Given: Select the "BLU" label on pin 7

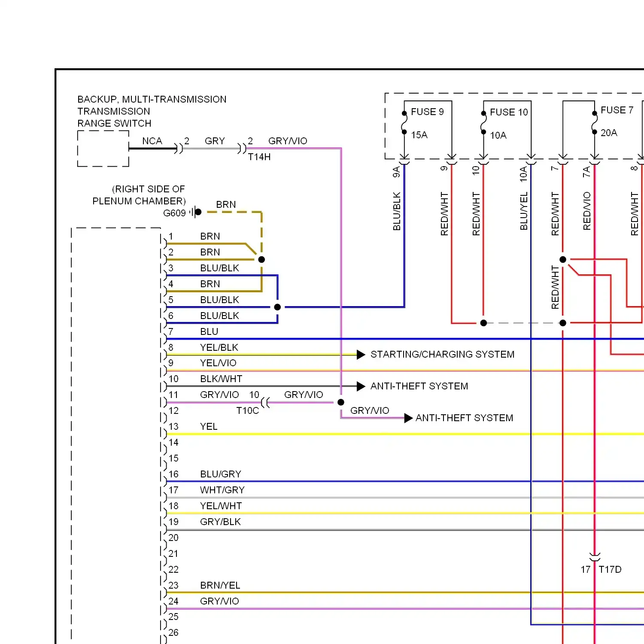Looking at the screenshot, I should pos(209,331).
